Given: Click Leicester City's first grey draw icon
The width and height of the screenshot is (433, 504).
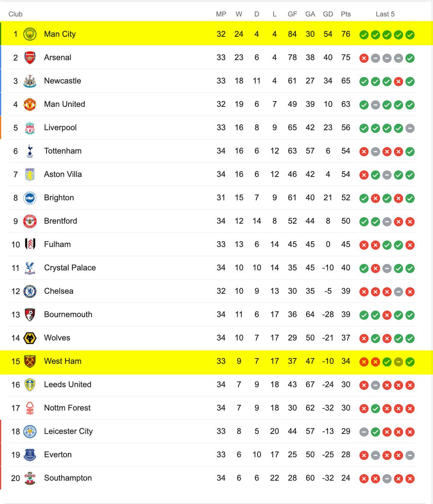Looking at the screenshot, I should 364,432.
